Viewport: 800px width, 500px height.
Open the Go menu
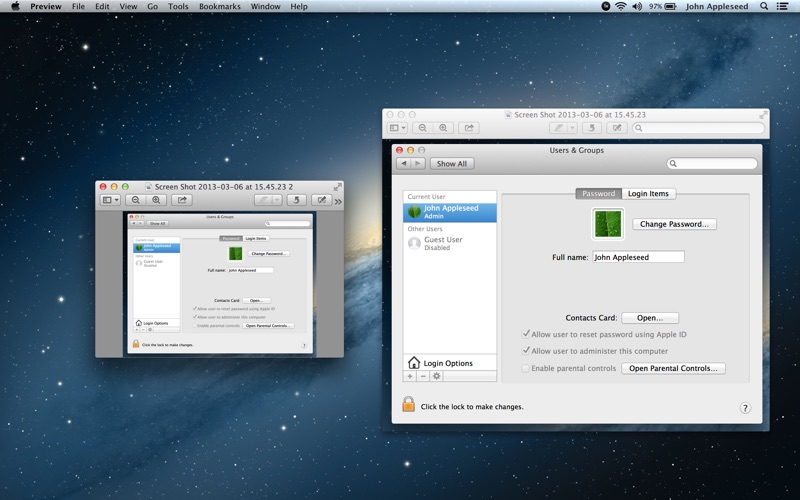[x=152, y=6]
